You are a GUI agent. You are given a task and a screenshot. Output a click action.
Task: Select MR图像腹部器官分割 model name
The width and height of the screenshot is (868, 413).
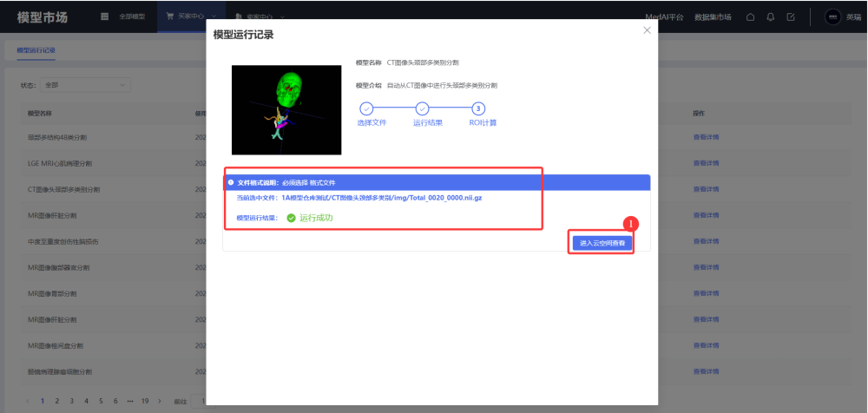[x=59, y=267]
